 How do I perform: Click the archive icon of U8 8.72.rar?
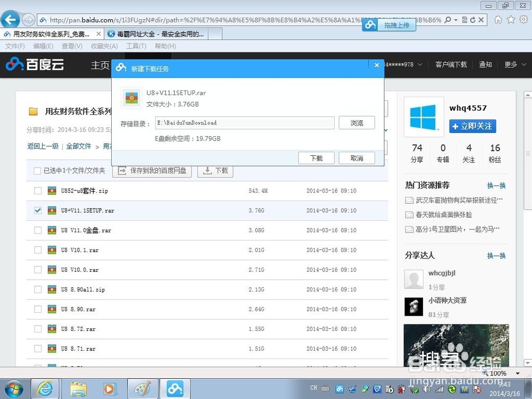[x=52, y=329]
